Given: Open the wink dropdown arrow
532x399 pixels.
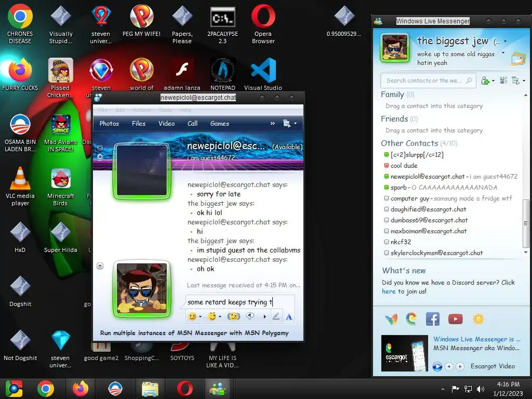Looking at the screenshot, I should pos(220,317).
